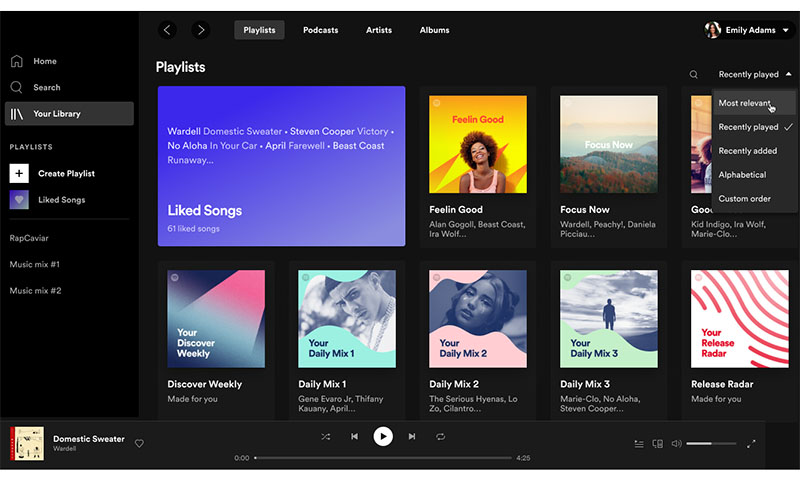
Task: Click the song progress bar
Action: [x=383, y=458]
